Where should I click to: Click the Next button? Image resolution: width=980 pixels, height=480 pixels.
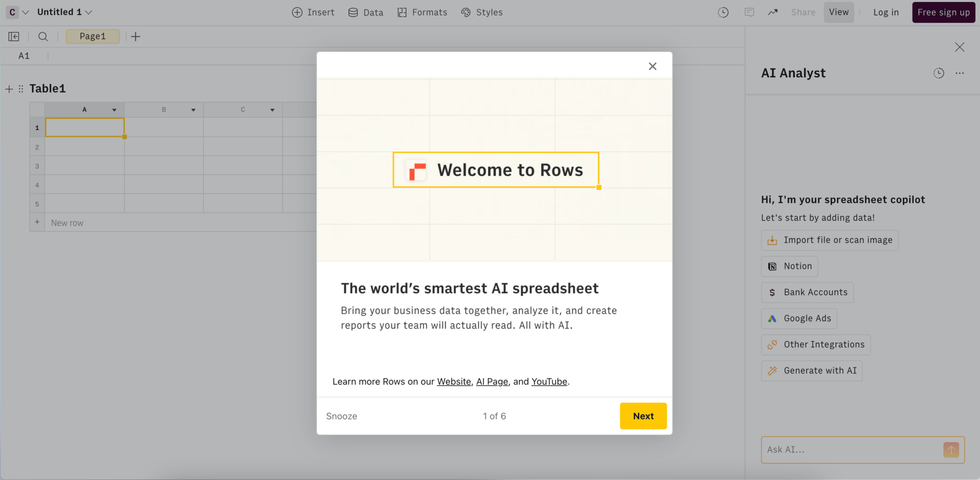(x=643, y=416)
